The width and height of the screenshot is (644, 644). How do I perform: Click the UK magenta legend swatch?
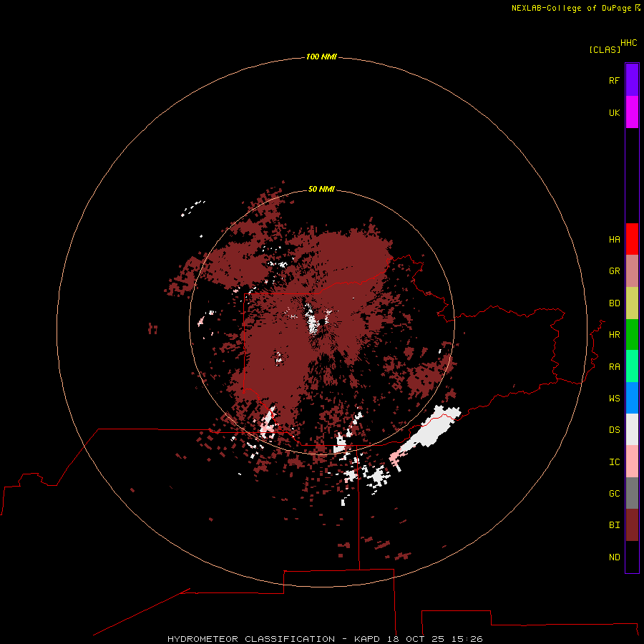click(632, 112)
